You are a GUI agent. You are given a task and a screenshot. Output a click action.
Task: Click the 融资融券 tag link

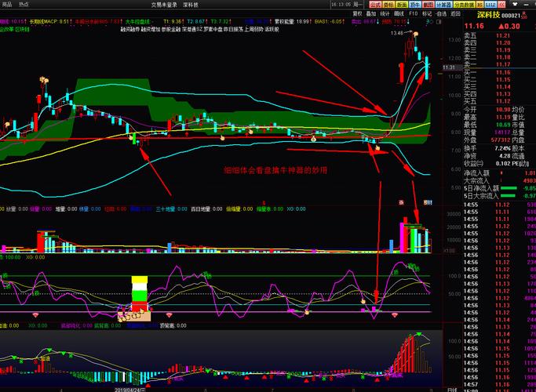click(x=128, y=29)
